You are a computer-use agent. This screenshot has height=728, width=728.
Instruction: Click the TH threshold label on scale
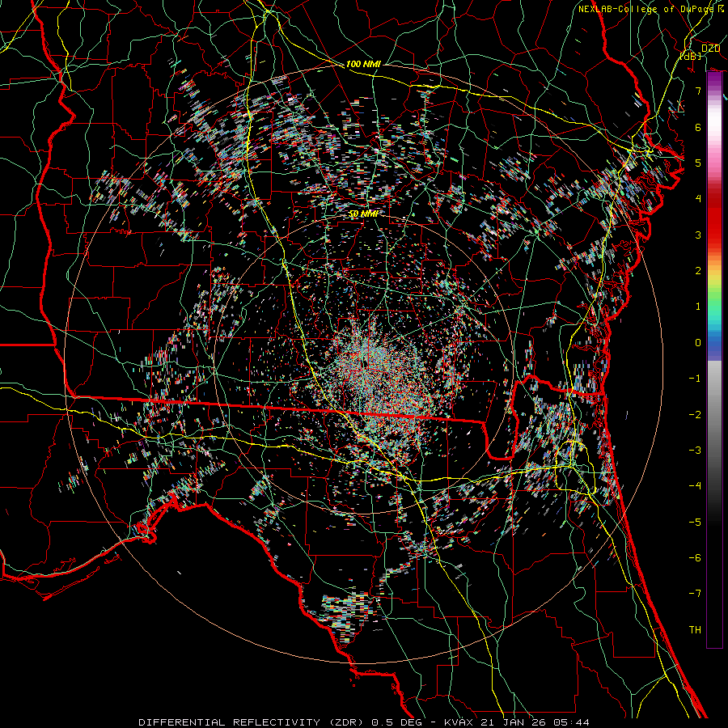pos(695,630)
